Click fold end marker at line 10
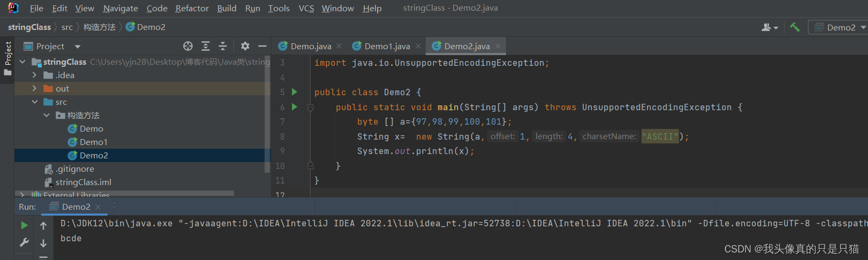 click(x=310, y=166)
